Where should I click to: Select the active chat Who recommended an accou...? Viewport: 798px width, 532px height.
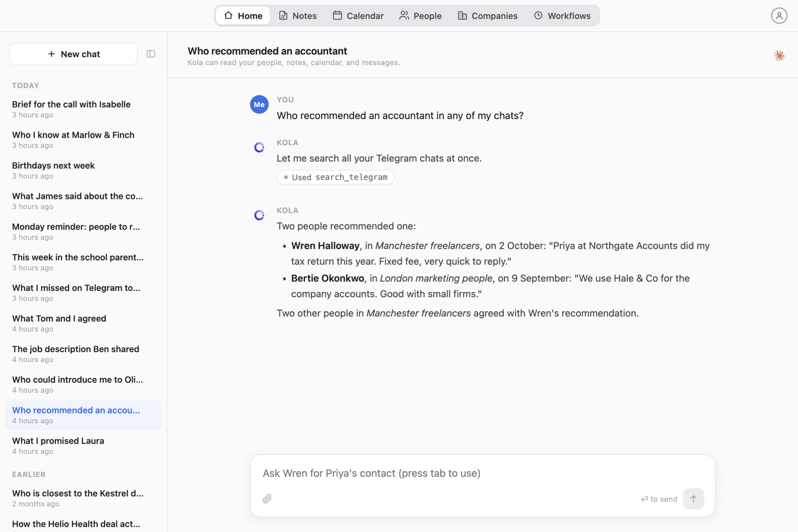pyautogui.click(x=83, y=415)
